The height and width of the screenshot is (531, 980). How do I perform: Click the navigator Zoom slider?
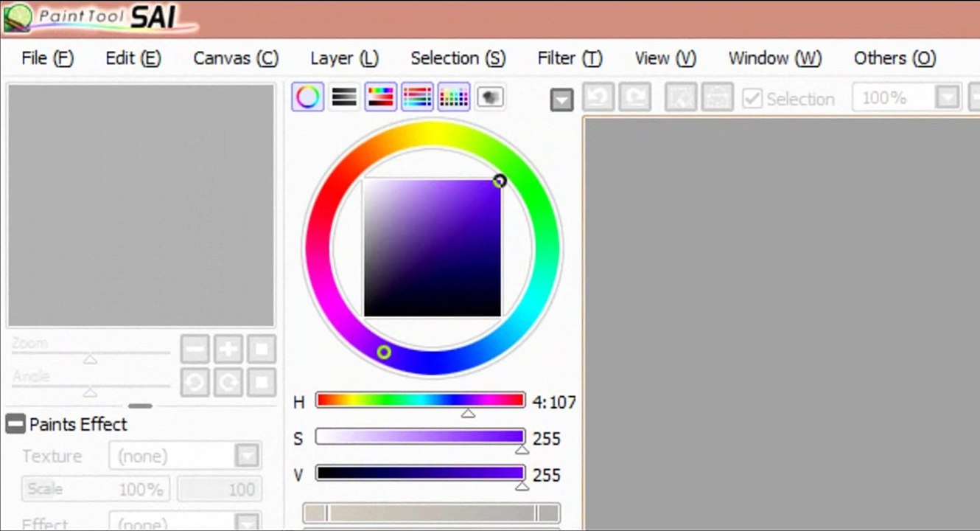[91, 355]
